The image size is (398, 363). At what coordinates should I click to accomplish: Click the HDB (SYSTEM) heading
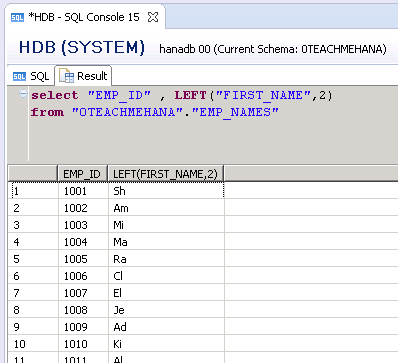pyautogui.click(x=82, y=47)
